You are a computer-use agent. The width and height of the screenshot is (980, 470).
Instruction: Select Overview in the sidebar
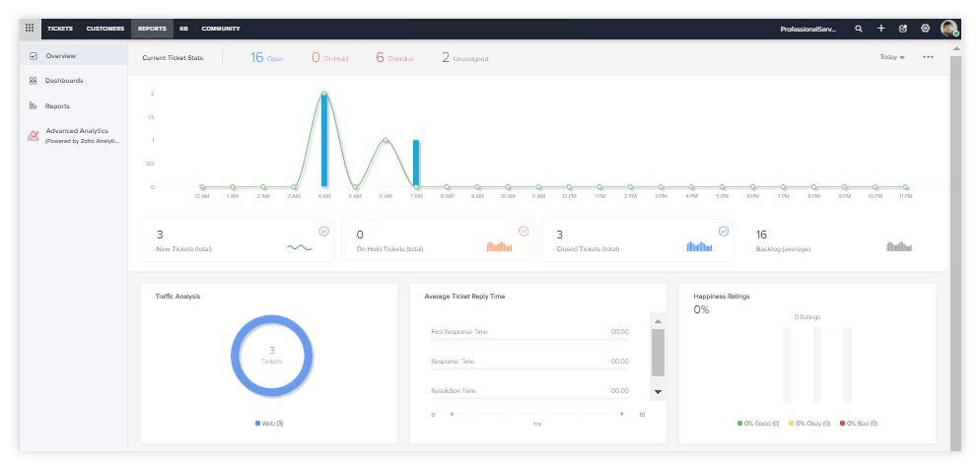click(x=74, y=55)
